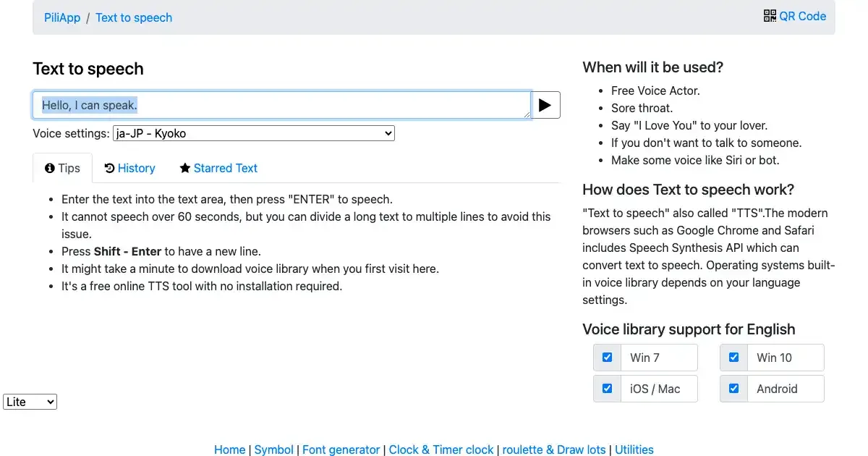This screenshot has height=456, width=868.
Task: Uncheck the Win 7 checkbox
Action: [x=607, y=358]
